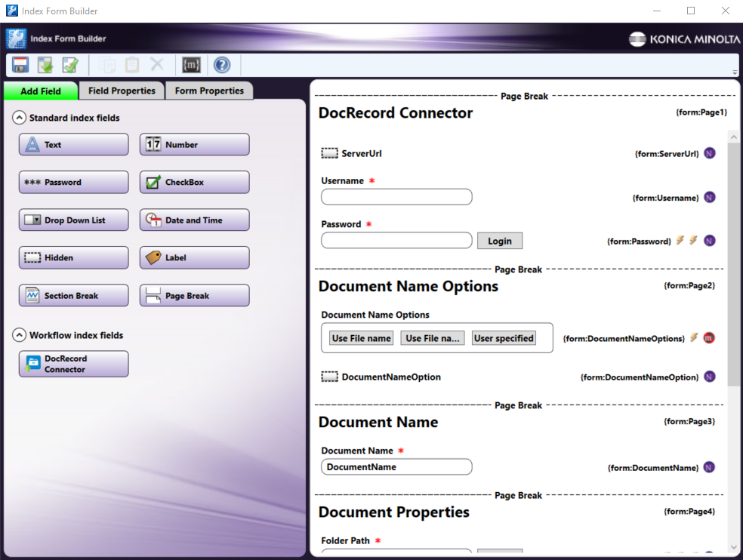Add a Number index field

[x=194, y=144]
